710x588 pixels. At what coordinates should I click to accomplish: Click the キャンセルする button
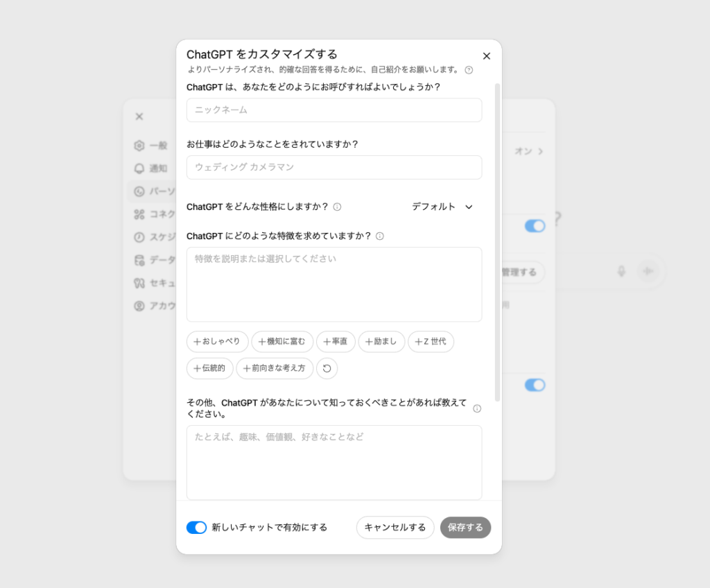point(395,527)
